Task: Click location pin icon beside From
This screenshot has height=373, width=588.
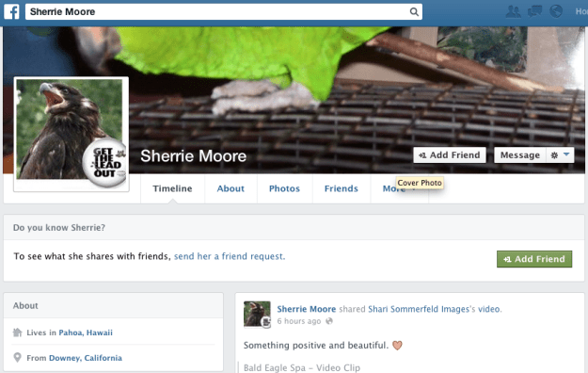Action: click(17, 358)
